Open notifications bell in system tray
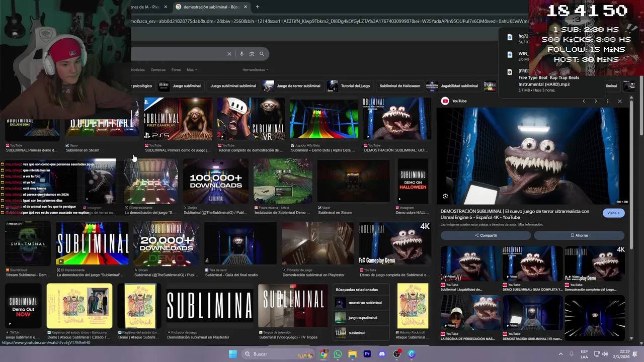The width and height of the screenshot is (644, 362). [x=634, y=354]
